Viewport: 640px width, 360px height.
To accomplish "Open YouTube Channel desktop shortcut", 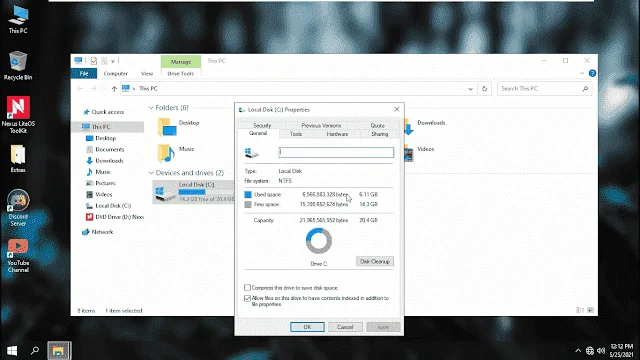I will [x=18, y=256].
